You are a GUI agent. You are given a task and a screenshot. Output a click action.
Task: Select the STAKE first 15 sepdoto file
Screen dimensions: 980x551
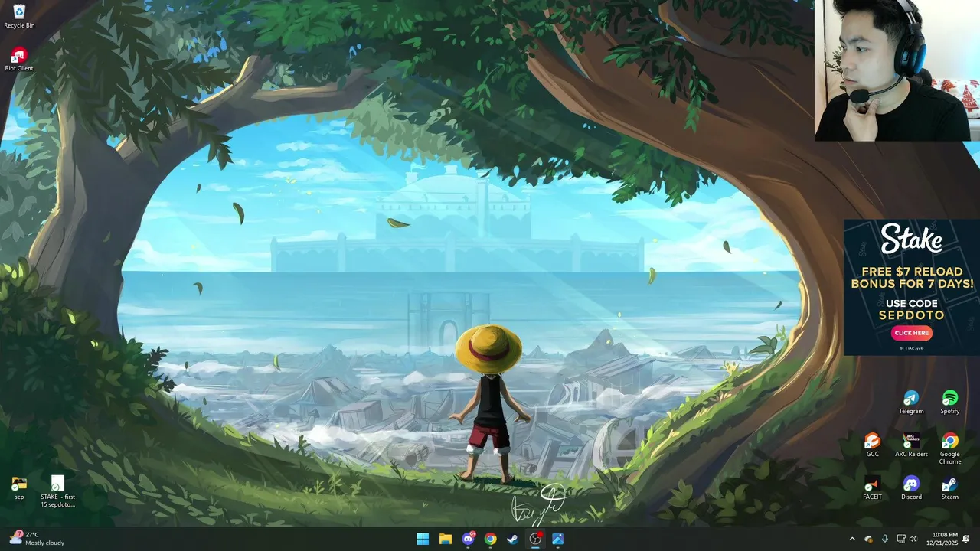[58, 491]
